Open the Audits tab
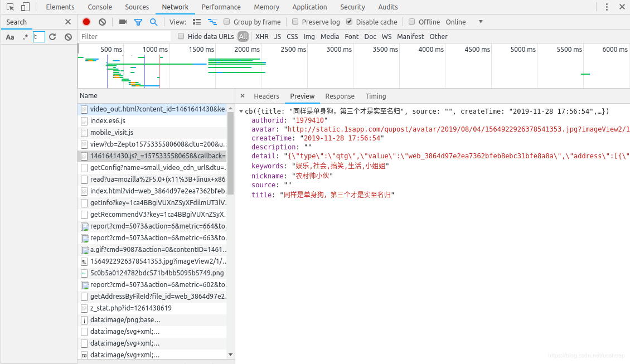Image resolution: width=630 pixels, height=364 pixels. pyautogui.click(x=388, y=7)
